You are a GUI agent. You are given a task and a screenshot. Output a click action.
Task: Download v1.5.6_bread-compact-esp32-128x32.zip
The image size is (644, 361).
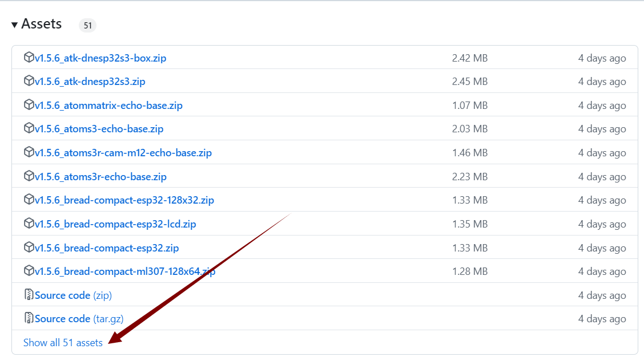124,200
